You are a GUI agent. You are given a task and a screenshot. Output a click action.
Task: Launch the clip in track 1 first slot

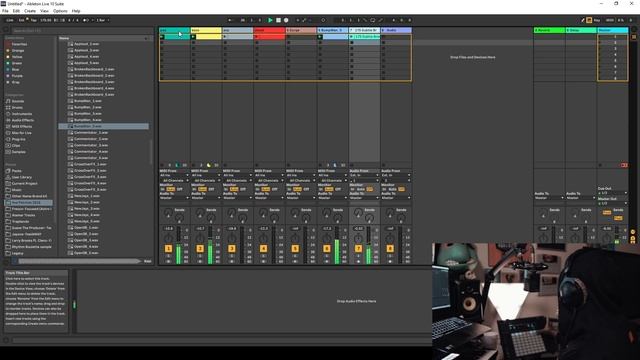coord(162,37)
